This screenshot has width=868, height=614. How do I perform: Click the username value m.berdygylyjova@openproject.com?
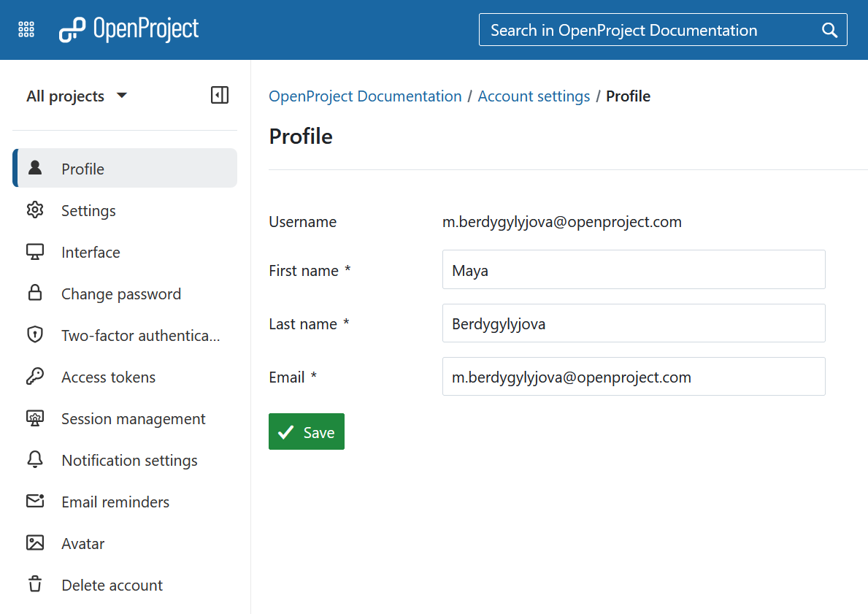562,222
